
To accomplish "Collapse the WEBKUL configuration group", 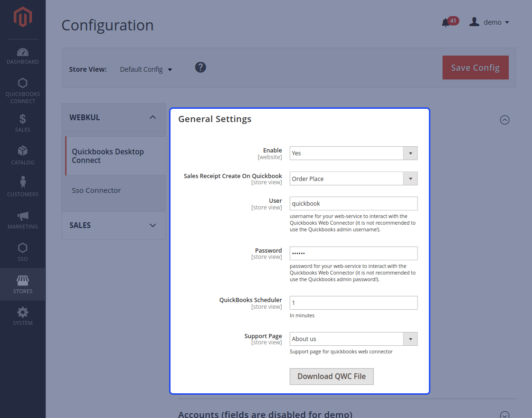I will point(114,117).
